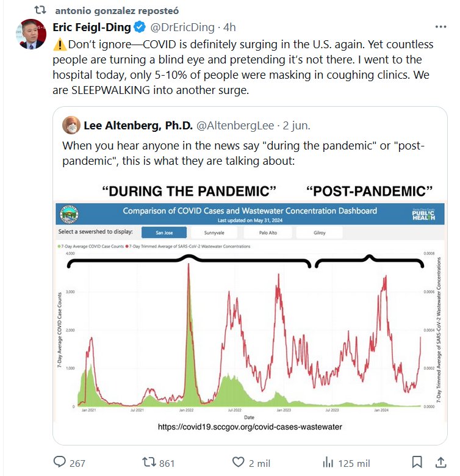The image size is (460, 476).
Task: Open the quoted Lee Altenberg tweet text
Action: point(243,154)
